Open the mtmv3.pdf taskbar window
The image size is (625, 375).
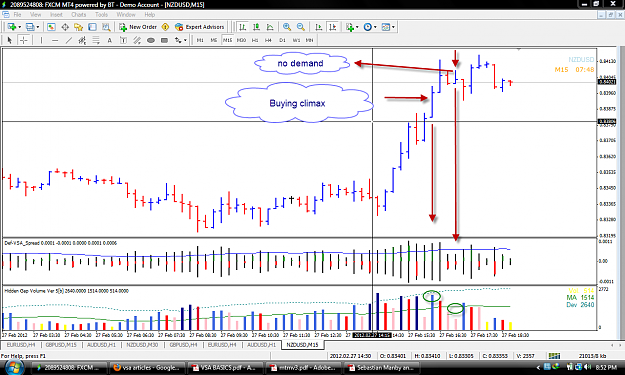pos(303,367)
